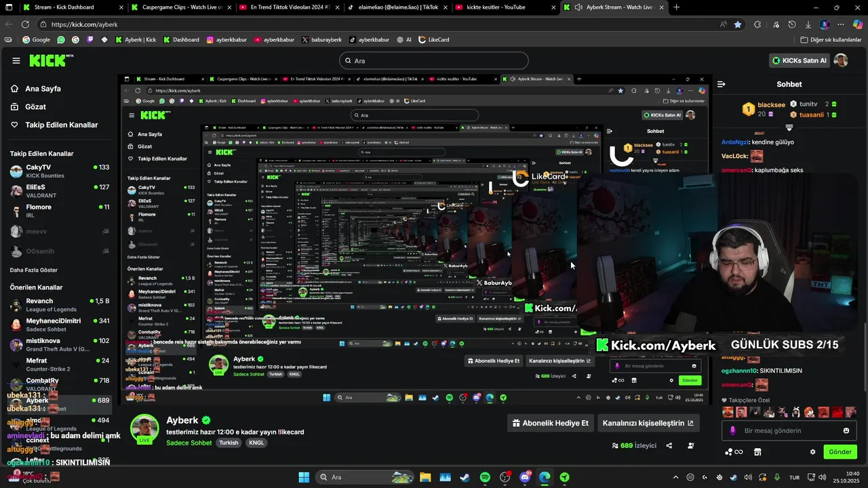Open the Twitch bookmark icon
Viewport: 868px width, 488px height.
[x=90, y=40]
